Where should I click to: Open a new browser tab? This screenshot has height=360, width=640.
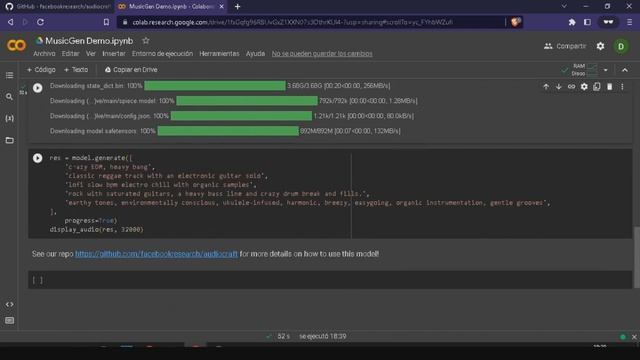[x=238, y=7]
